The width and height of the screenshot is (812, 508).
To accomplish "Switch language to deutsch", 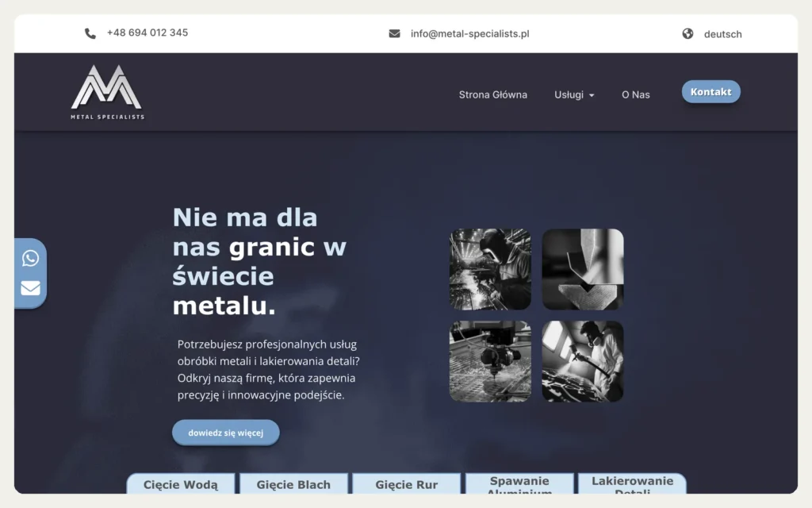I will 722,34.
